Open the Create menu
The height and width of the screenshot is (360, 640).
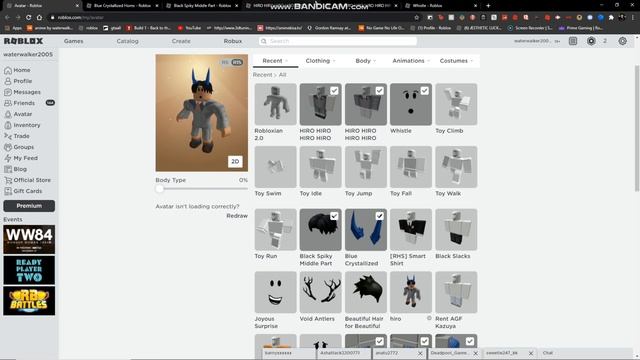[181, 41]
